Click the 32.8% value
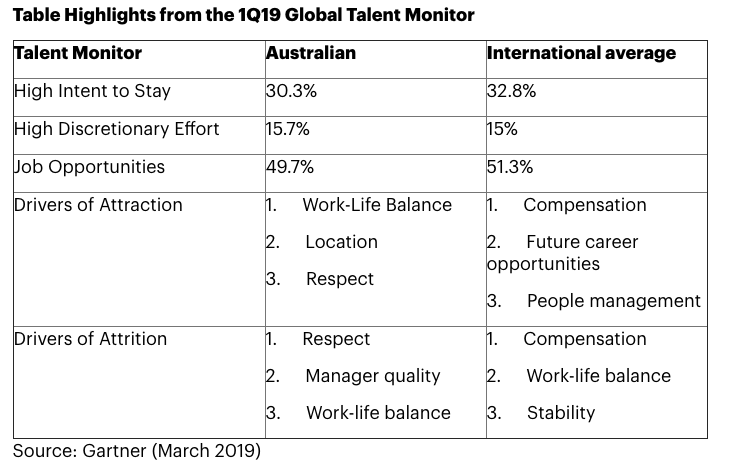This screenshot has width=743, height=466. click(x=512, y=91)
